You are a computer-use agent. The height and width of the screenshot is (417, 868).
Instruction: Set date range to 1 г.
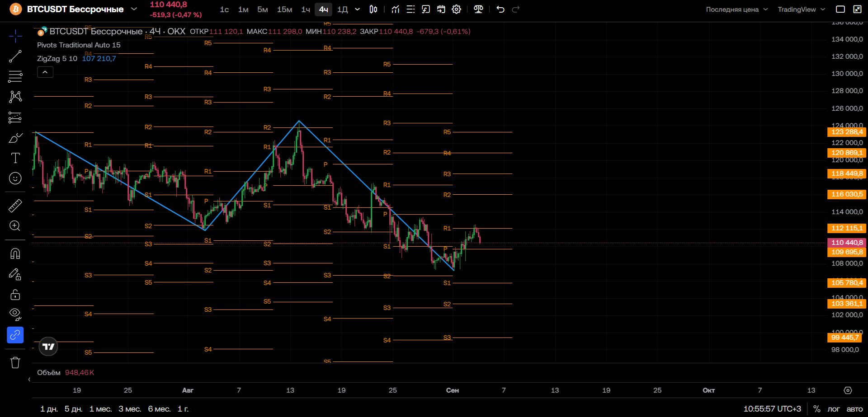[183, 409]
